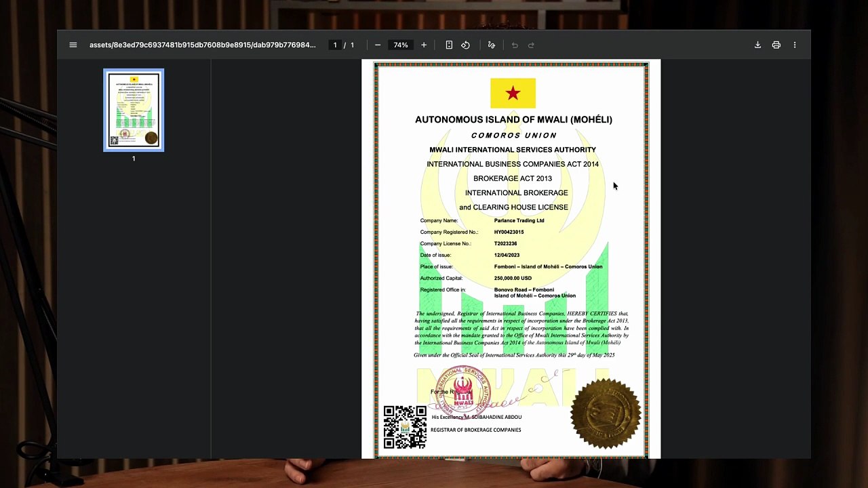Screen dimensions: 868x488
Task: Click the undo arrow in the toolbar
Action: (515, 45)
